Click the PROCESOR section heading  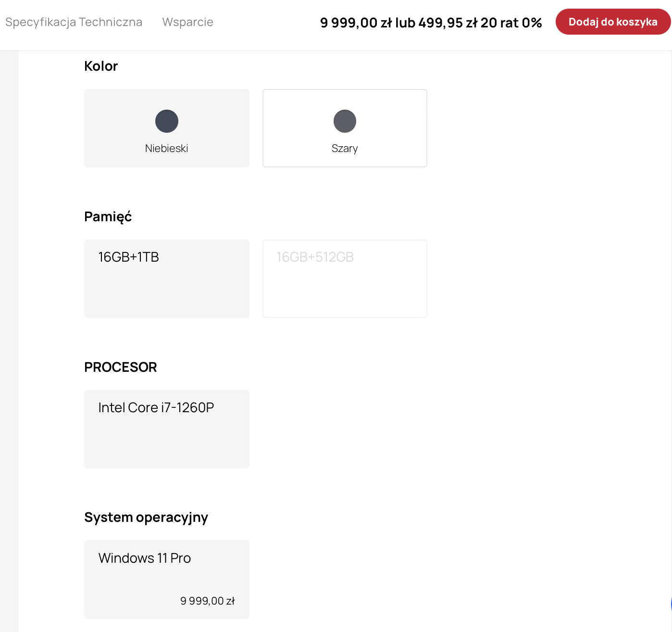pyautogui.click(x=121, y=367)
